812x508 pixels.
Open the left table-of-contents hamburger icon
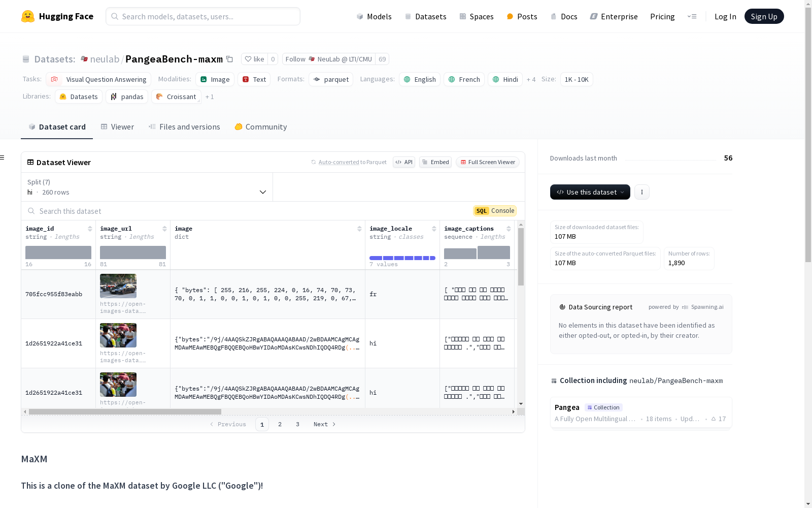(2, 157)
